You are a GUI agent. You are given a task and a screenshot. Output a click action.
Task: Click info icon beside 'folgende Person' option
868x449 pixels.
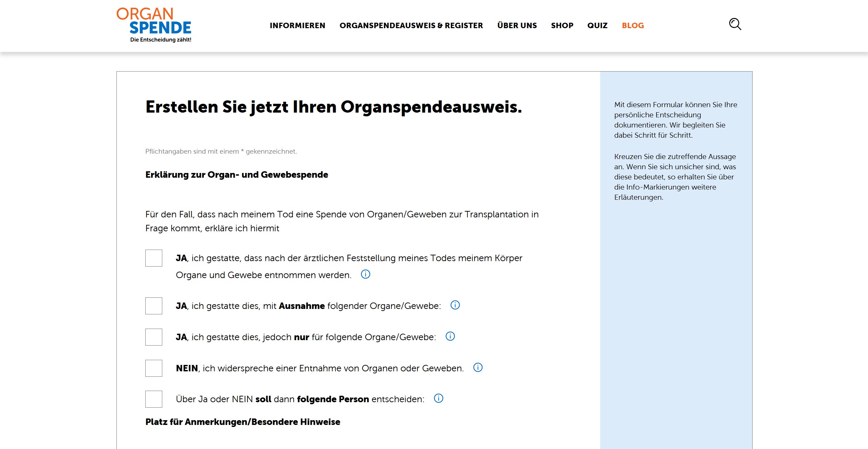438,398
